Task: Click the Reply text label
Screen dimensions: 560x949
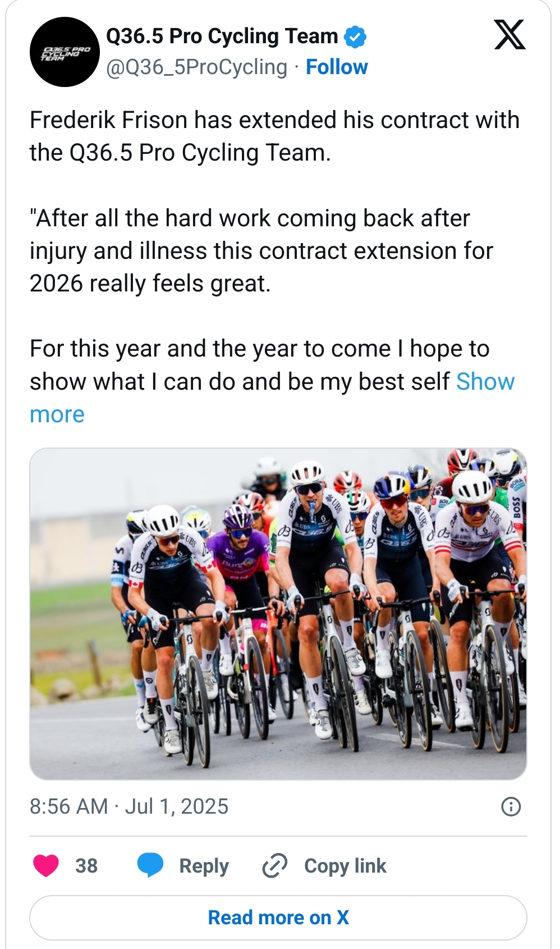Action: 204,866
